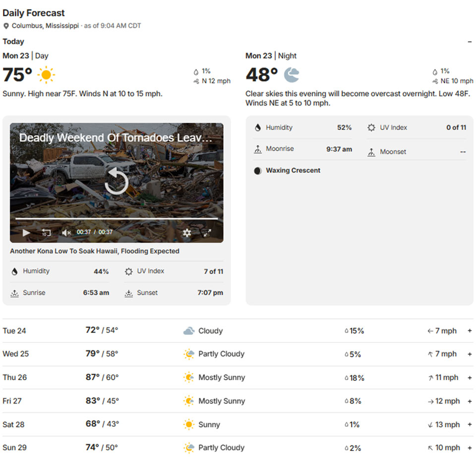Select the Fri 27 forecast row

tap(238, 401)
